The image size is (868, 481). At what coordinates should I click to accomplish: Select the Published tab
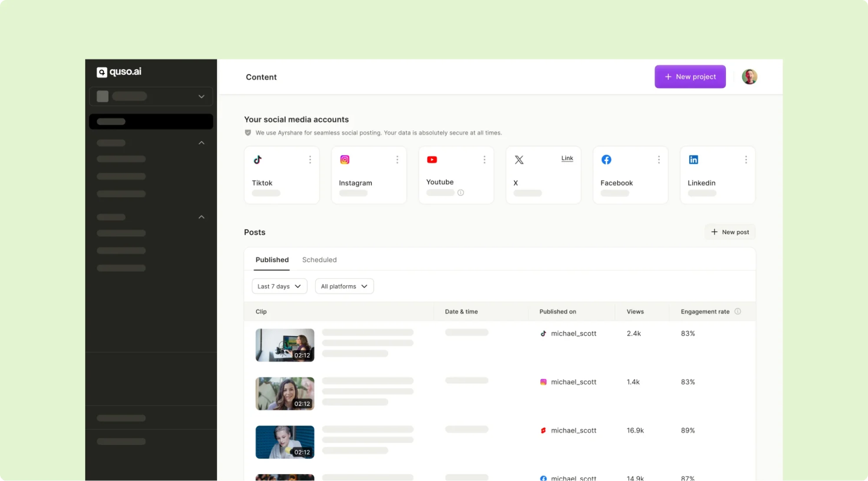click(x=271, y=259)
